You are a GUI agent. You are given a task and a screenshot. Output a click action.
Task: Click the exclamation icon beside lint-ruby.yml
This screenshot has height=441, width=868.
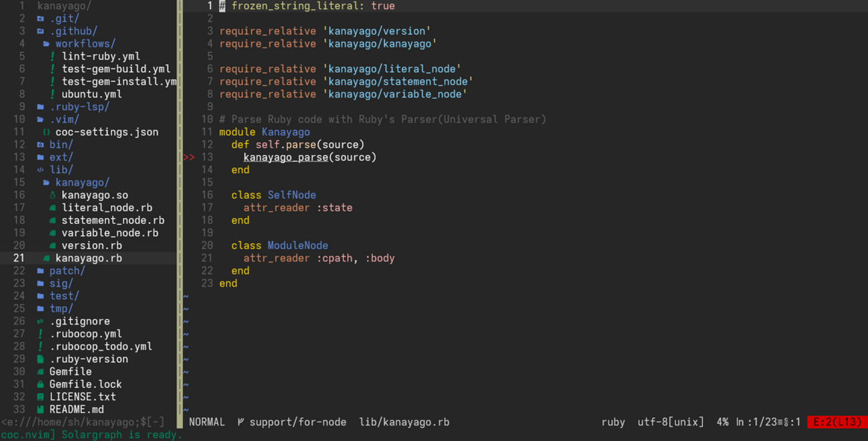point(52,57)
